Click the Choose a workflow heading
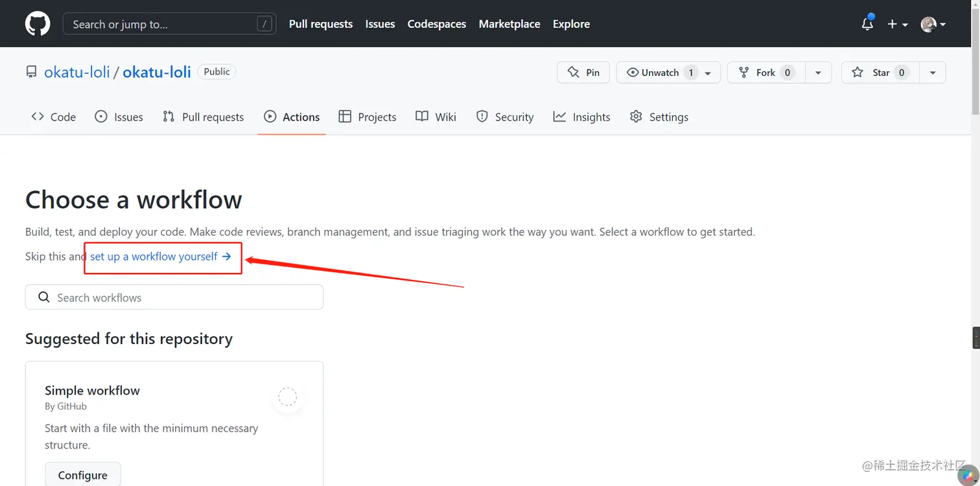This screenshot has height=486, width=980. point(134,200)
